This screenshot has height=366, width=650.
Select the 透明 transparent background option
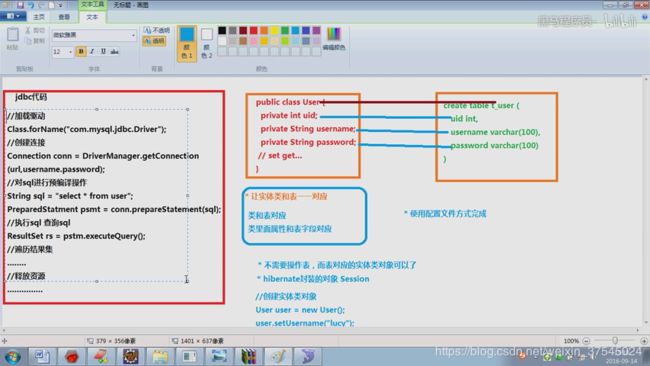point(155,41)
